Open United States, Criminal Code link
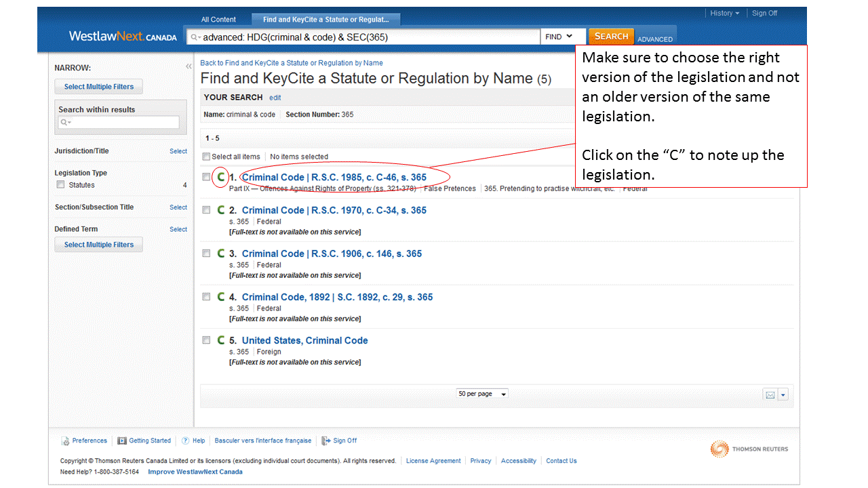Image resolution: width=868 pixels, height=488 pixels. click(304, 340)
